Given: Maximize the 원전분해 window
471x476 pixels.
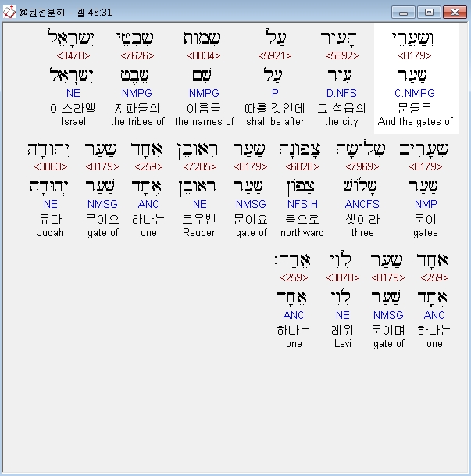Looking at the screenshot, I should [429, 13].
